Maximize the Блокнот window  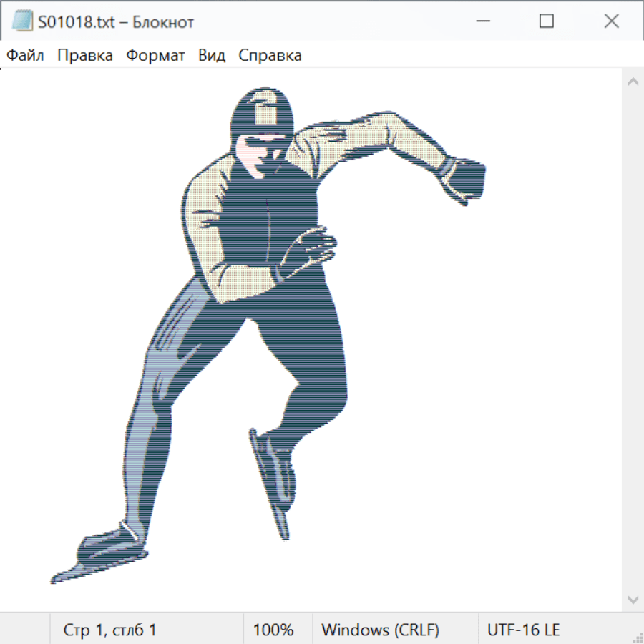coord(546,21)
